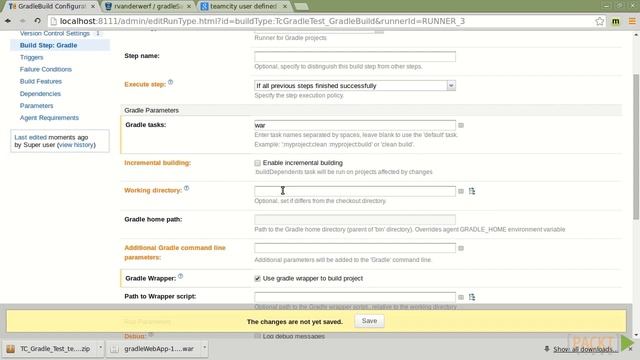Open a new browser tab
Image resolution: width=640 pixels, height=360 pixels.
click(301, 6)
